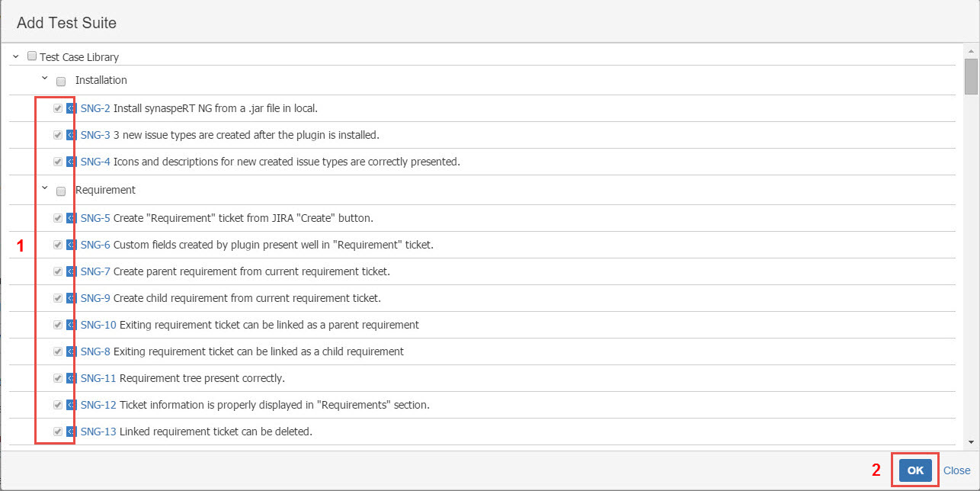Click the Close link
The width and height of the screenshot is (980, 491).
pos(956,470)
